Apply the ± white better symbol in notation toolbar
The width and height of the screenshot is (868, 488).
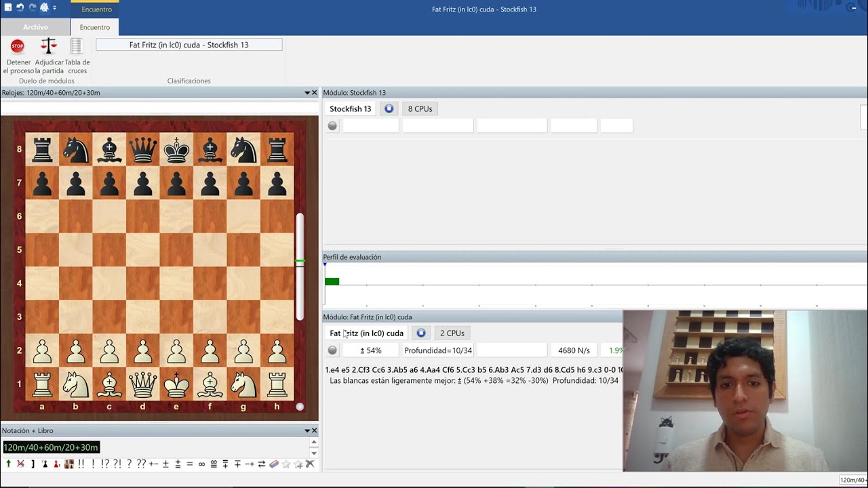[165, 464]
